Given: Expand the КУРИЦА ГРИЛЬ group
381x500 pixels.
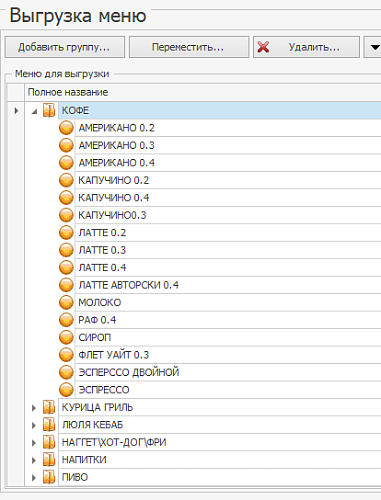Looking at the screenshot, I should click(x=34, y=408).
